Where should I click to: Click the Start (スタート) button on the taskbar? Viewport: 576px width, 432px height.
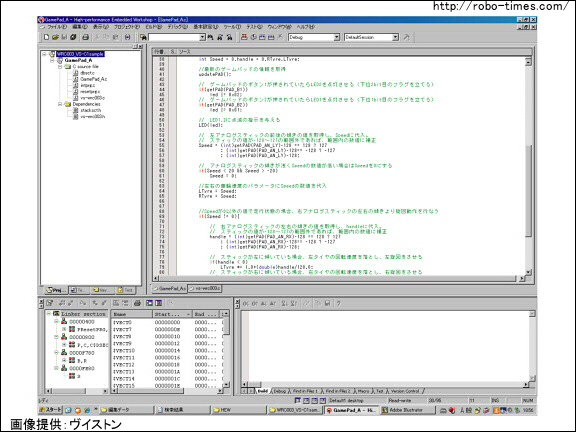tap(50, 409)
